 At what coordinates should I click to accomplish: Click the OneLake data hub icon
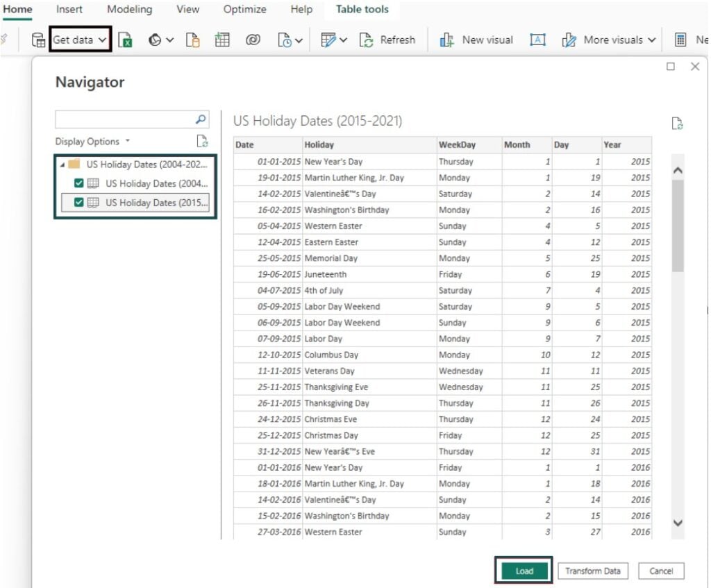click(x=155, y=40)
